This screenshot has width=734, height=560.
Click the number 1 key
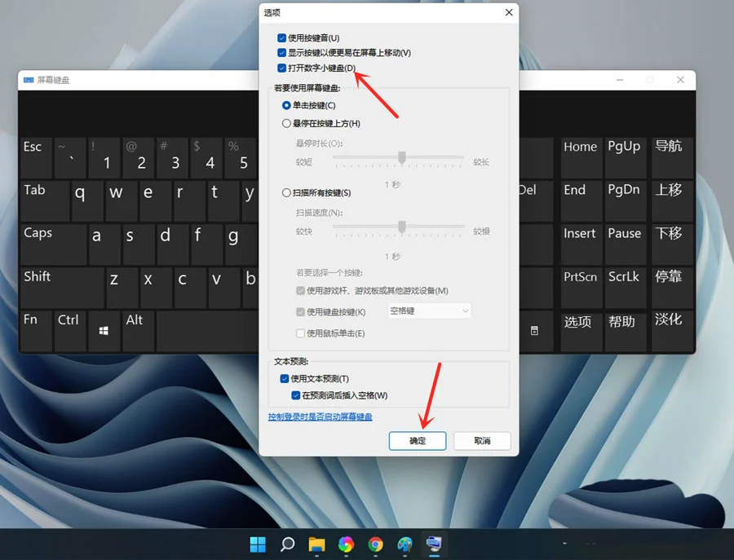tap(104, 157)
